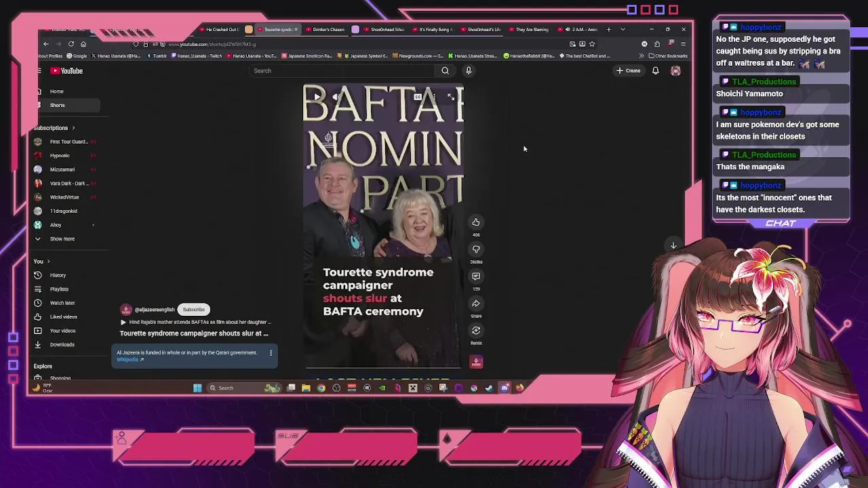Switch to It's Finally Being browser tab
Image resolution: width=868 pixels, height=488 pixels.
click(x=434, y=30)
